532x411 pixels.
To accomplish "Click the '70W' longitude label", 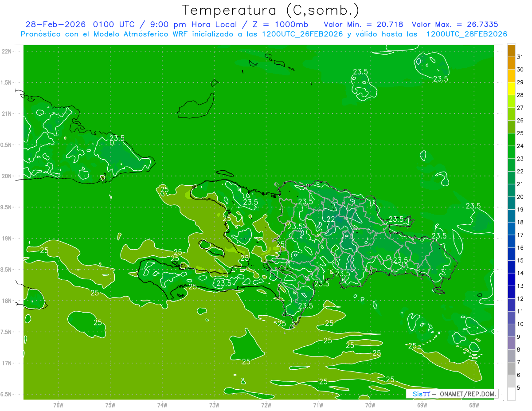I will [x=370, y=405].
